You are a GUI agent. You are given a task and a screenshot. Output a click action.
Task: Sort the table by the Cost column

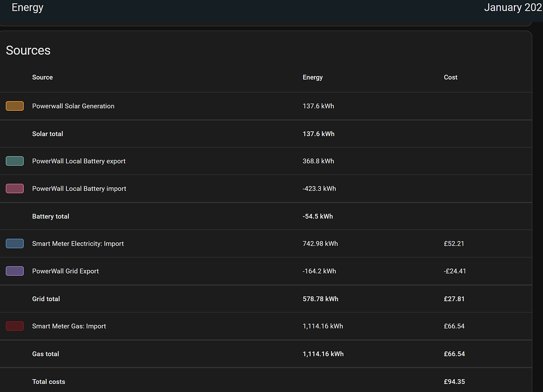[450, 77]
